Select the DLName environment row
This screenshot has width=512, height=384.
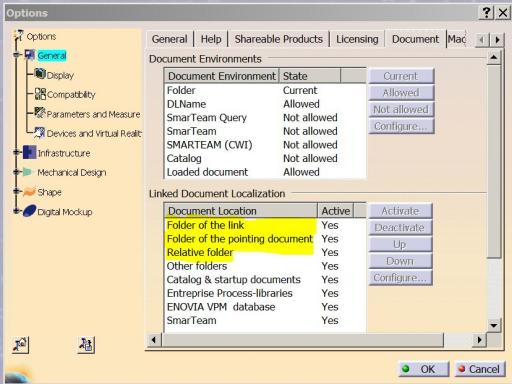pos(265,104)
